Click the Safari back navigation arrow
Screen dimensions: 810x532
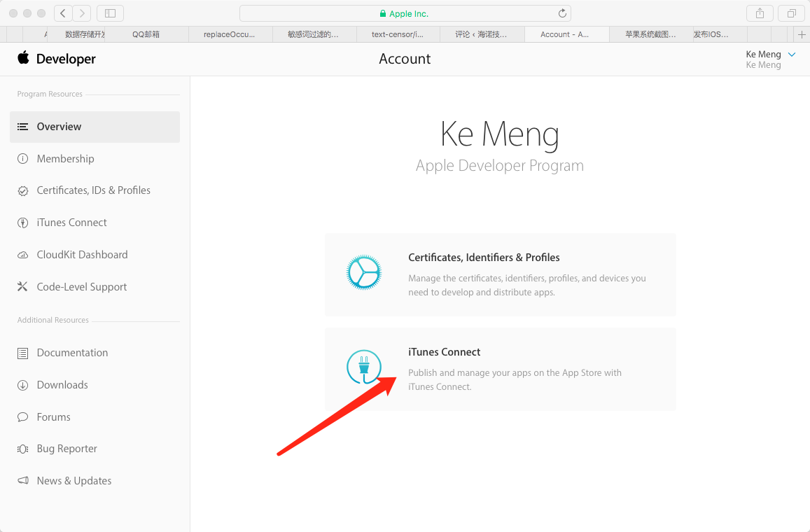coord(63,13)
